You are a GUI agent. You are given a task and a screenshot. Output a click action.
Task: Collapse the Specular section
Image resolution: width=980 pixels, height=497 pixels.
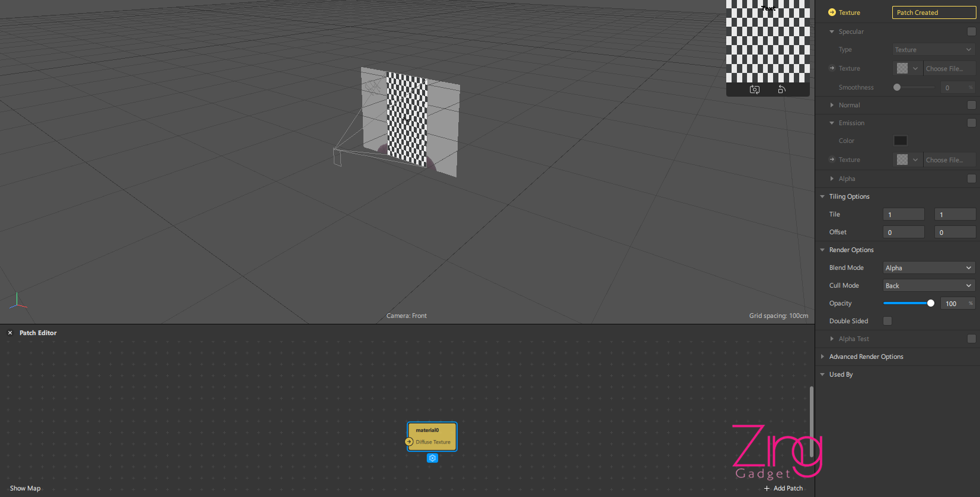point(832,31)
